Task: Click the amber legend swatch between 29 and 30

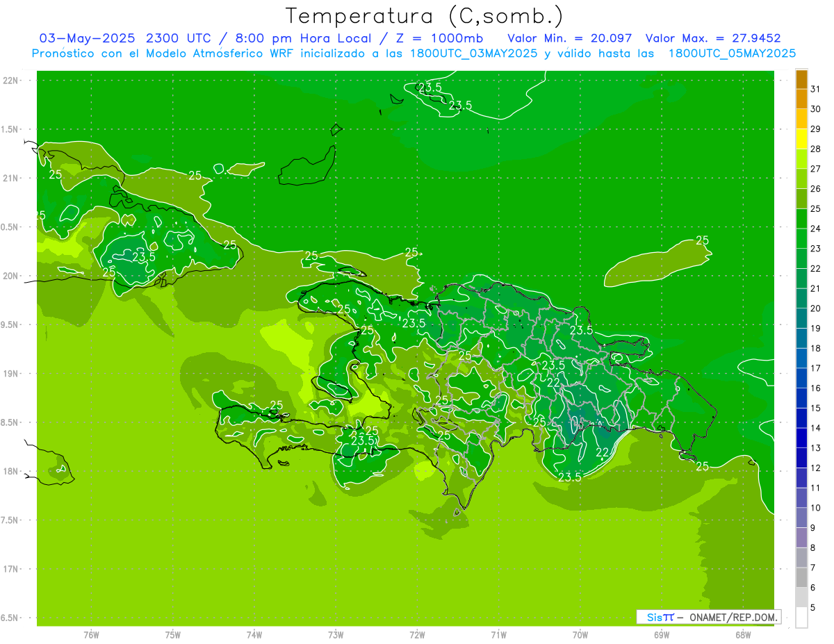Action: click(801, 119)
